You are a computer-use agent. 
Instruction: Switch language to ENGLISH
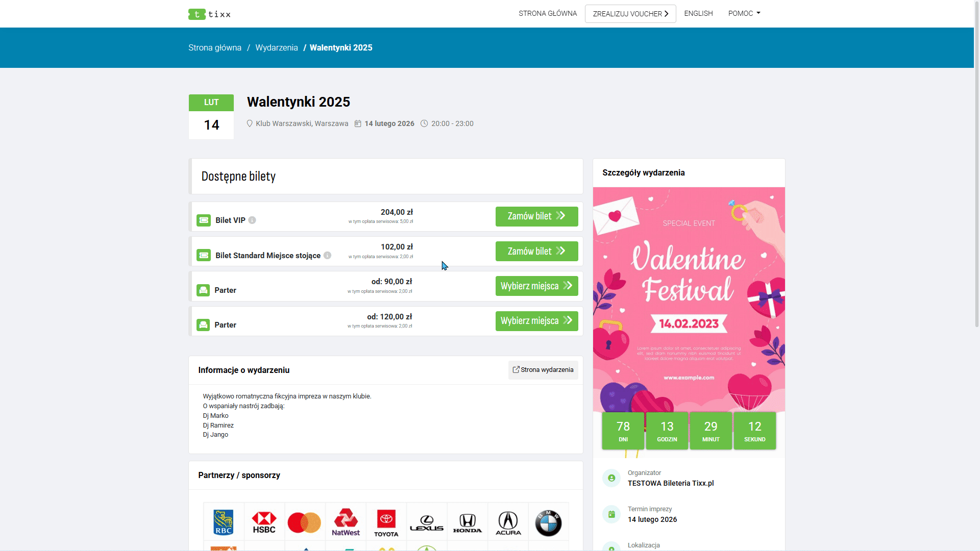coord(698,13)
